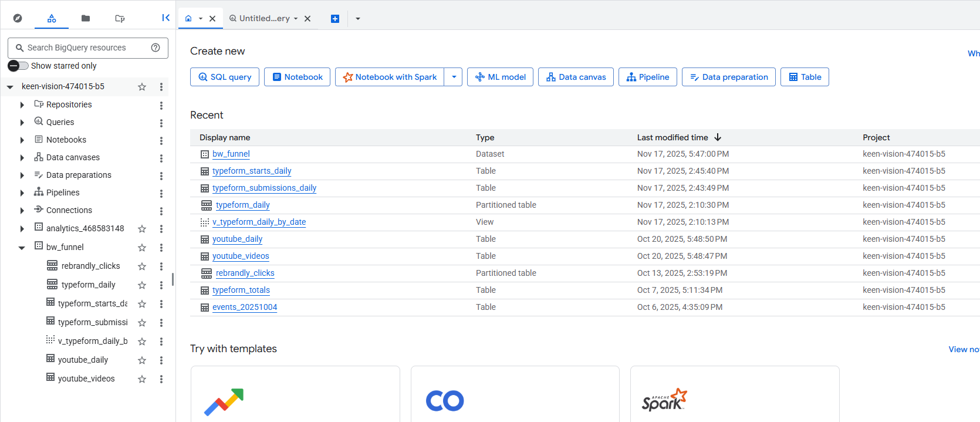Screen dimensions: 980x422
Task: Open more actions for youtube_videos table
Action: tap(161, 379)
